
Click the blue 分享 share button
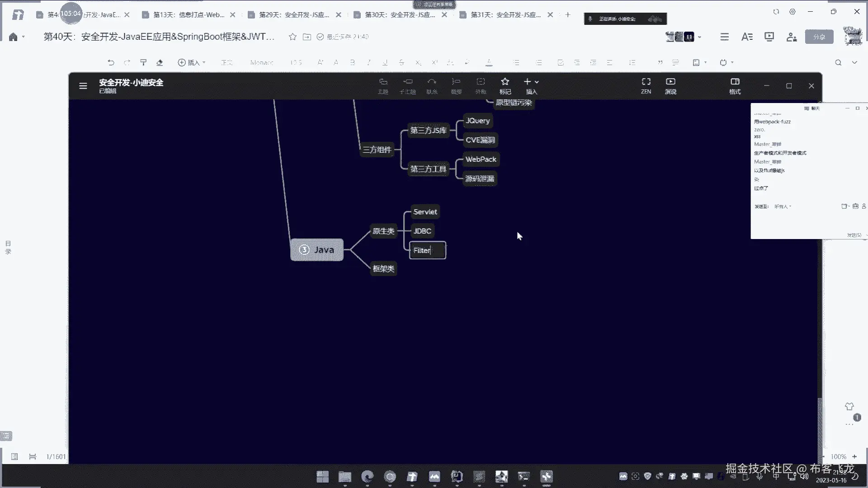tap(819, 37)
